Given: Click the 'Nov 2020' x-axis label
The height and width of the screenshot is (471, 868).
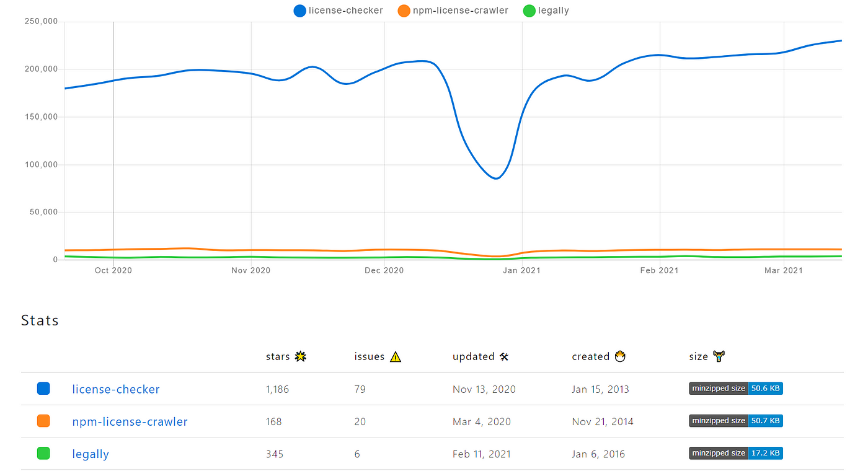Looking at the screenshot, I should [251, 270].
